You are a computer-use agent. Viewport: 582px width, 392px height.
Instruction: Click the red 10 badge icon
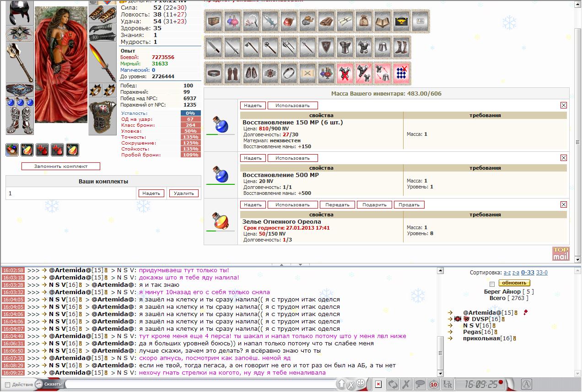(434, 384)
